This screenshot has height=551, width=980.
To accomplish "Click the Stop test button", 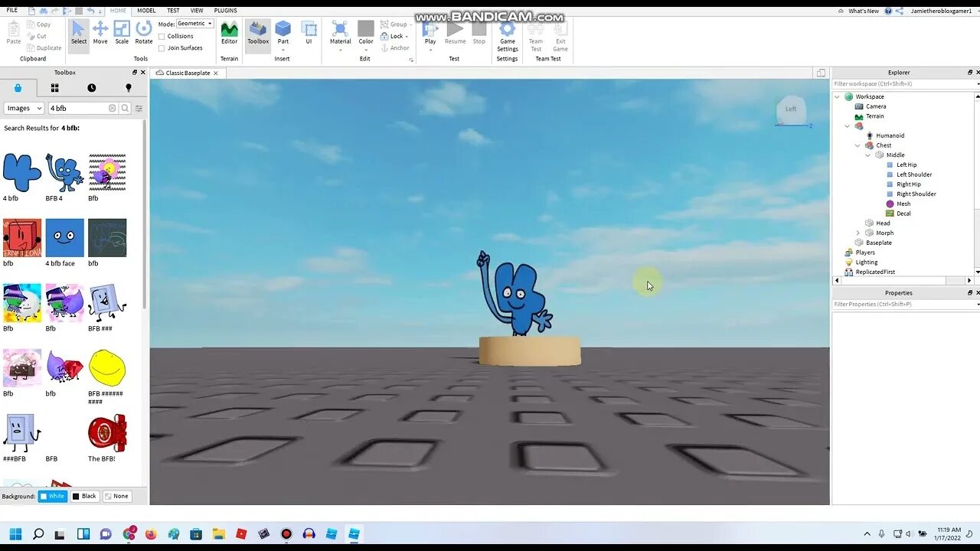I will click(x=479, y=32).
